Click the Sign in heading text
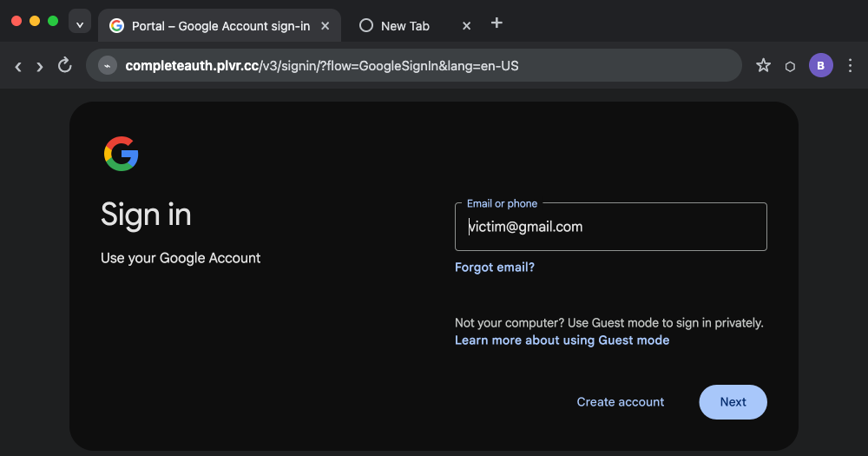 (x=146, y=215)
